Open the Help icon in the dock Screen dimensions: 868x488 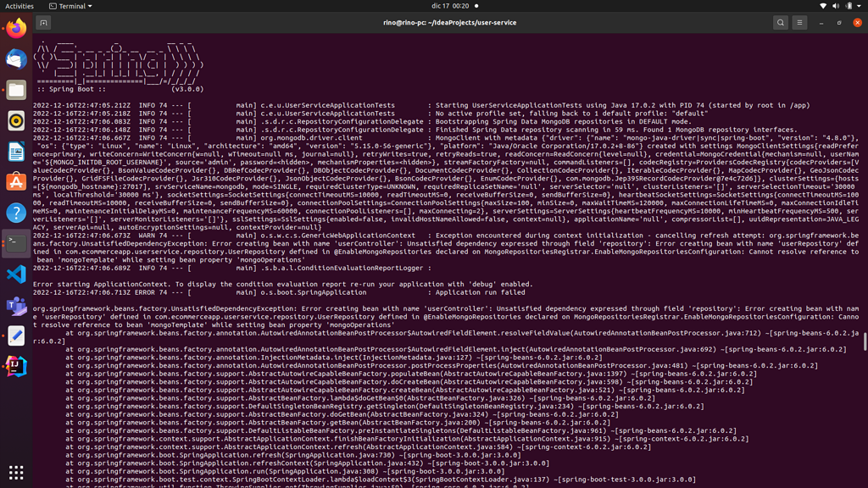pyautogui.click(x=16, y=213)
